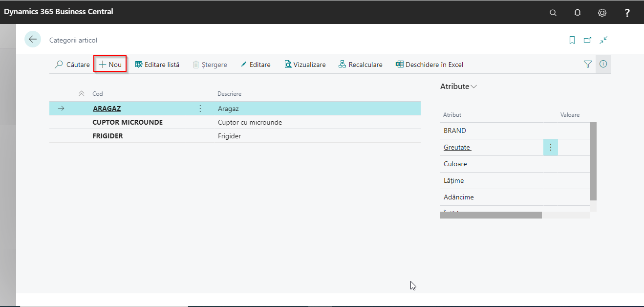Screen dimensions: 644x307
Task: Click the Atribute horizontal scrollbar
Action: pyautogui.click(x=491, y=215)
